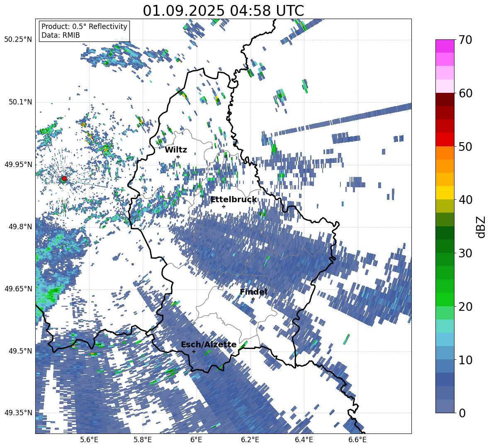The height and width of the screenshot is (448, 491).
Task: Click the 30 tick on the colorbar
Action: [465, 253]
